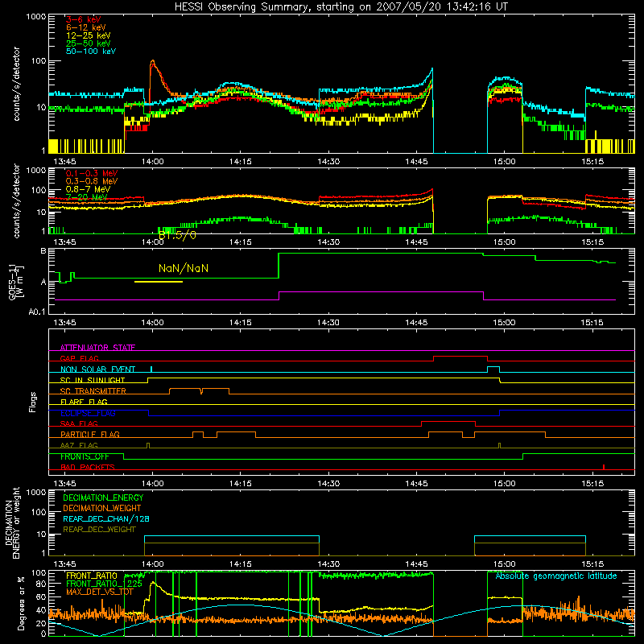Screen dimensions: 644x644
Task: Click the FLARE_FLAG label
Action: tap(84, 402)
